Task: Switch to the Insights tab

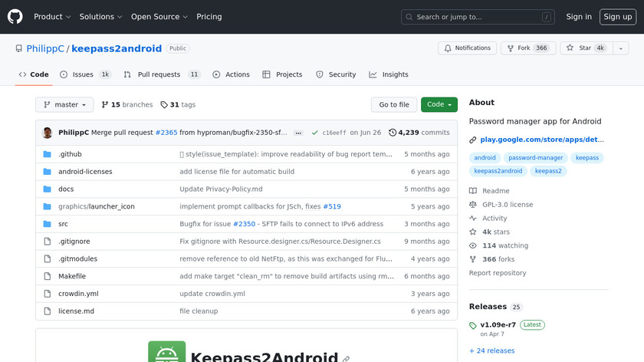Action: click(x=389, y=74)
